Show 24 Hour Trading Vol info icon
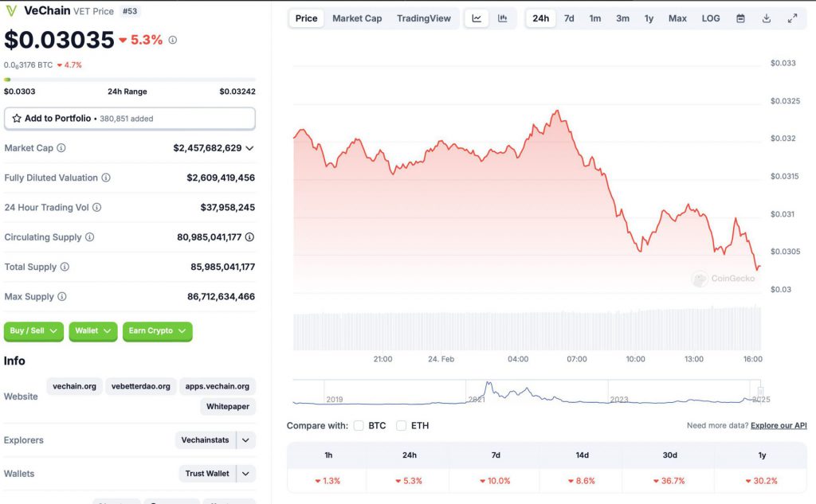Screen dimensions: 816x504 (96, 207)
